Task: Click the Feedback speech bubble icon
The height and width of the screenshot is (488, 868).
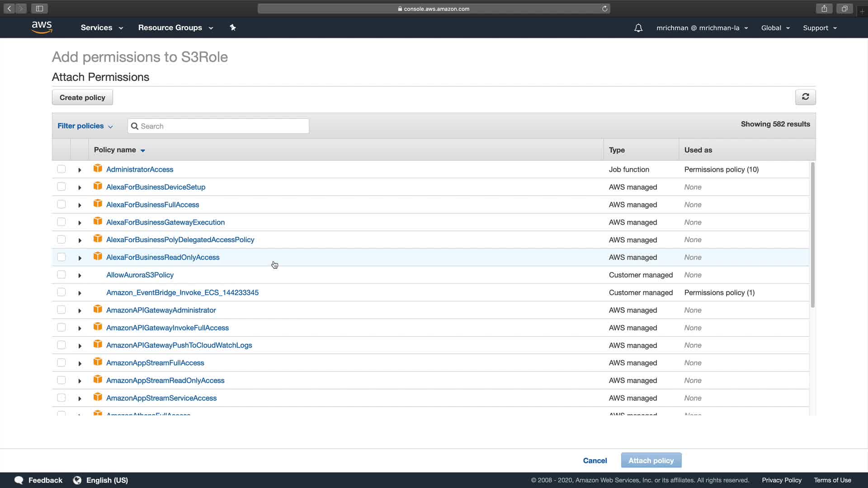Action: pos(19,480)
